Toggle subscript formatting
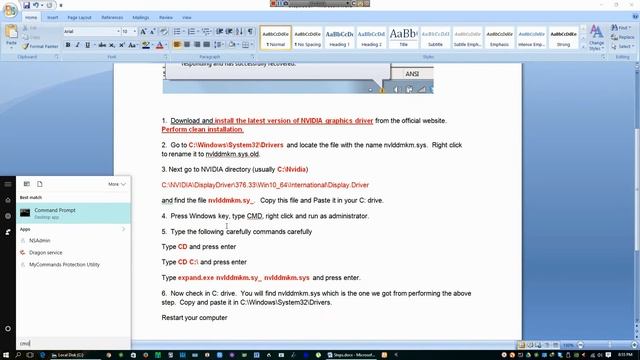Screen dimensions: 640x360 [x=112, y=45]
